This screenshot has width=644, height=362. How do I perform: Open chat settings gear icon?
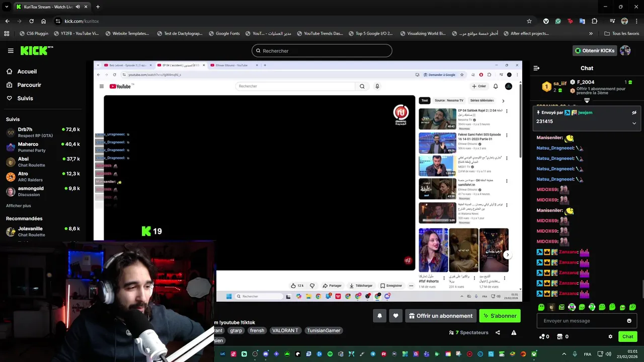point(610,336)
